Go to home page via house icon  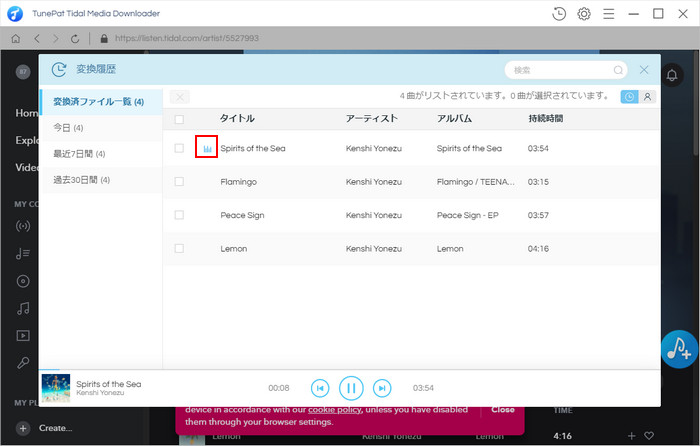pyautogui.click(x=16, y=38)
